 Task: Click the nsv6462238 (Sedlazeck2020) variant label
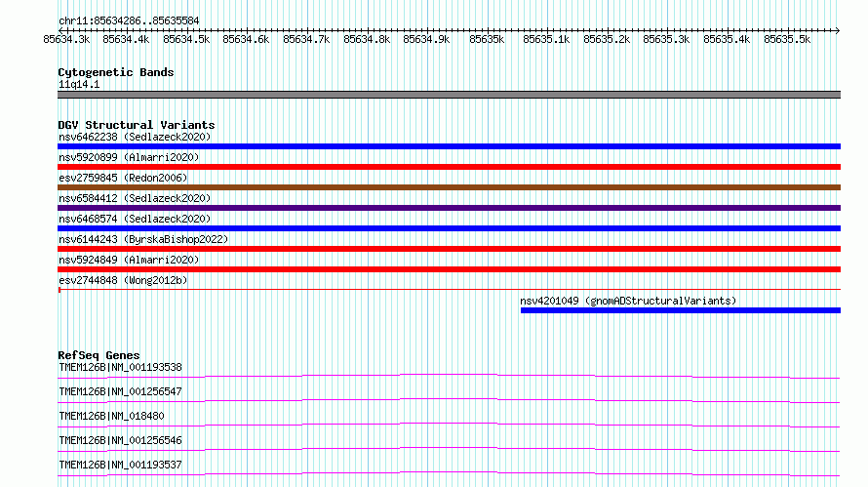pos(135,137)
